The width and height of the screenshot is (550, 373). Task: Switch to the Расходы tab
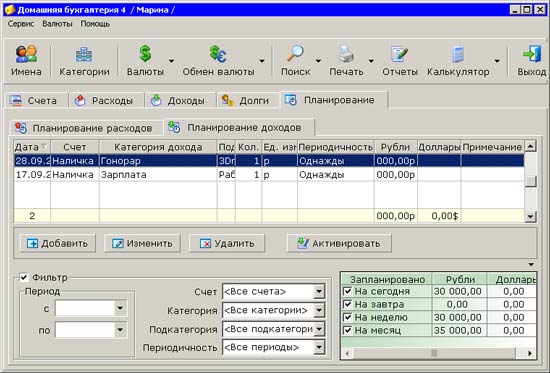[106, 101]
